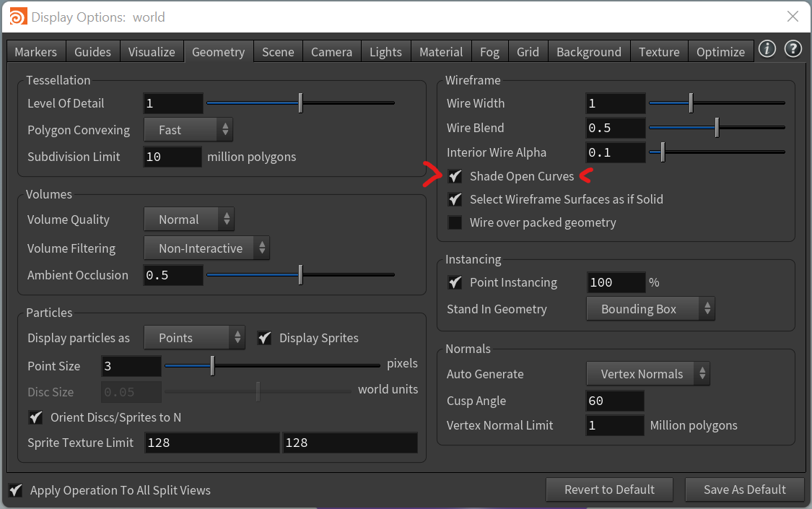Click the Houdini logo icon in title bar
Image resolution: width=812 pixels, height=509 pixels.
tap(18, 17)
